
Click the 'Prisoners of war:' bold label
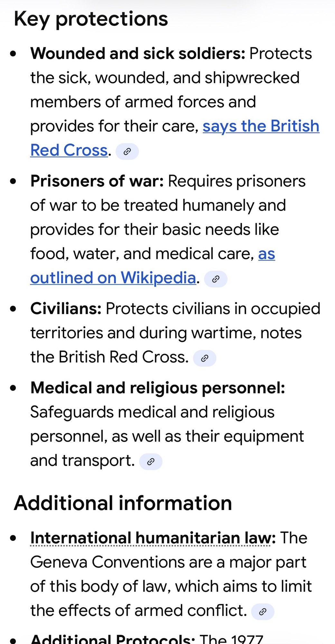tap(97, 181)
